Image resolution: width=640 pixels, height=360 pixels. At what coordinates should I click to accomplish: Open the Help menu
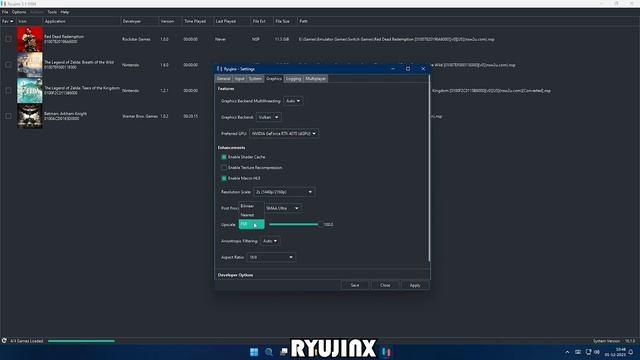[64, 12]
